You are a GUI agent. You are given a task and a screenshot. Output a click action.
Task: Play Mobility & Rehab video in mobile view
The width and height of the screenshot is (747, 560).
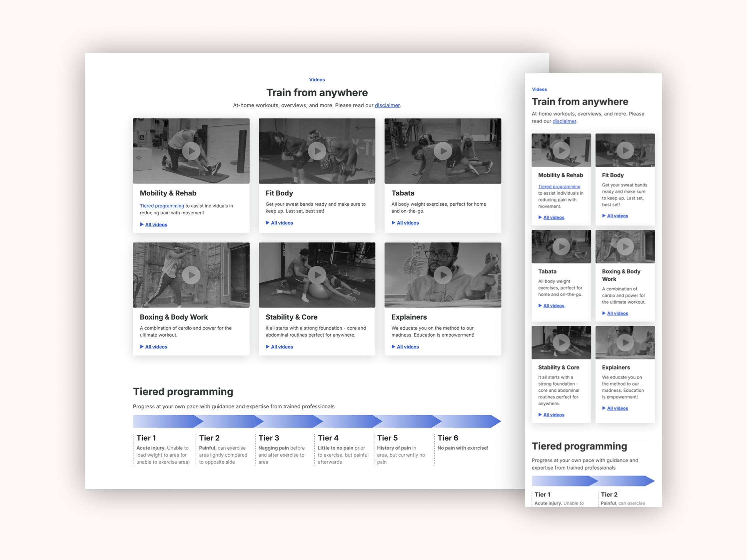pos(561,150)
